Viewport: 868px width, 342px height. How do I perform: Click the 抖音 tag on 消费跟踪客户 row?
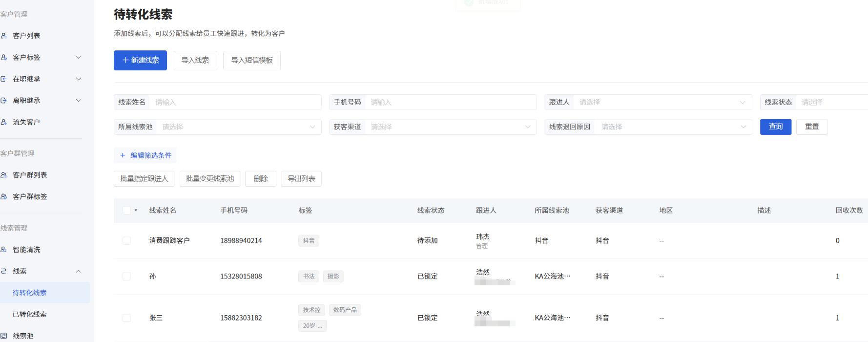(309, 241)
